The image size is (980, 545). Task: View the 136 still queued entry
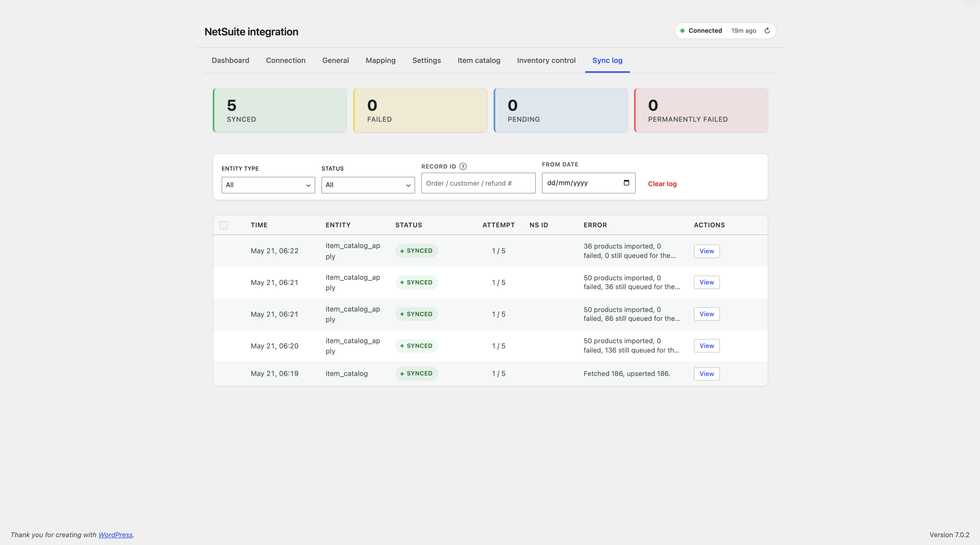click(x=706, y=346)
